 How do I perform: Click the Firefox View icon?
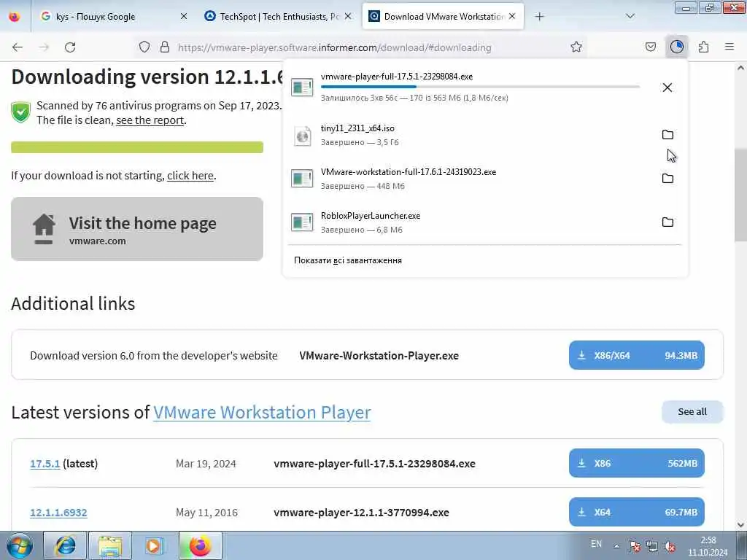click(x=15, y=17)
